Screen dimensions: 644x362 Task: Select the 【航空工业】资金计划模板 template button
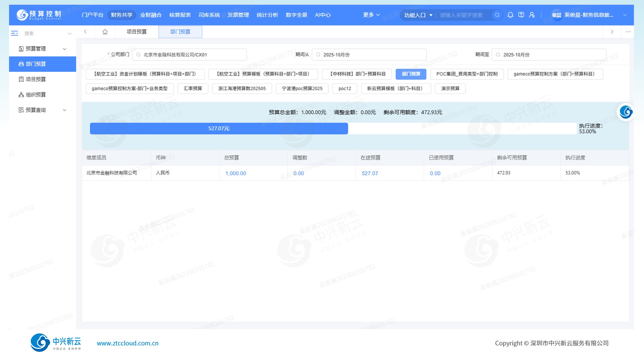(x=145, y=74)
